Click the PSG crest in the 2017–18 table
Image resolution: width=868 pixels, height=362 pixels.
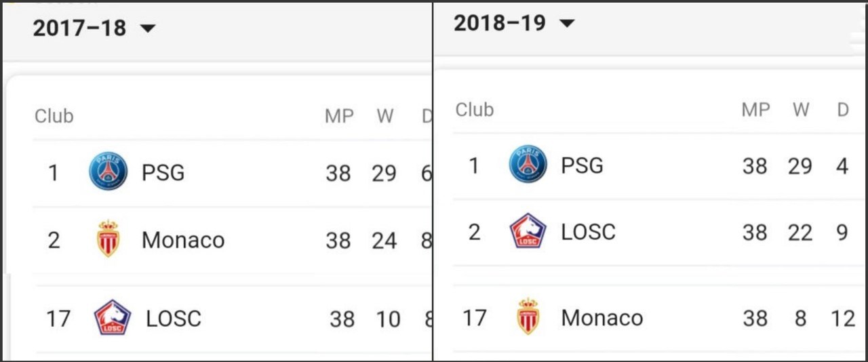(108, 172)
